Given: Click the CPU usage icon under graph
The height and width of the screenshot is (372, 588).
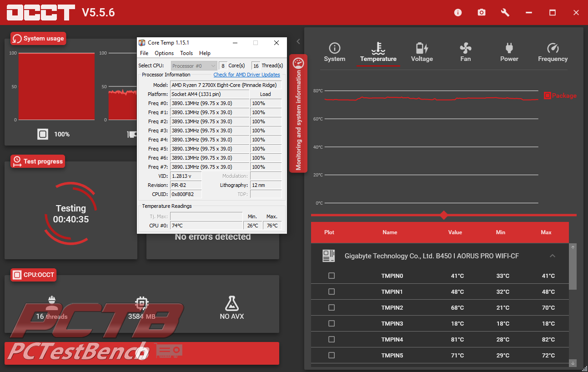Looking at the screenshot, I should (43, 134).
